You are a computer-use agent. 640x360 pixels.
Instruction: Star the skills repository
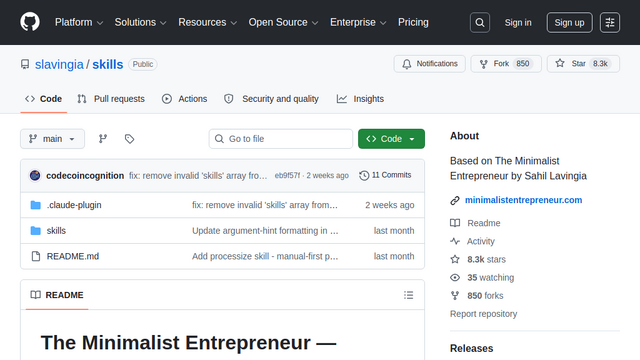(583, 64)
